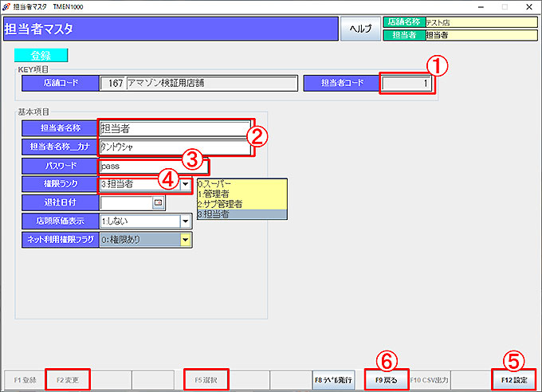Click the 登録 mode label
Image resolution: width=542 pixels, height=392 pixels.
click(41, 55)
